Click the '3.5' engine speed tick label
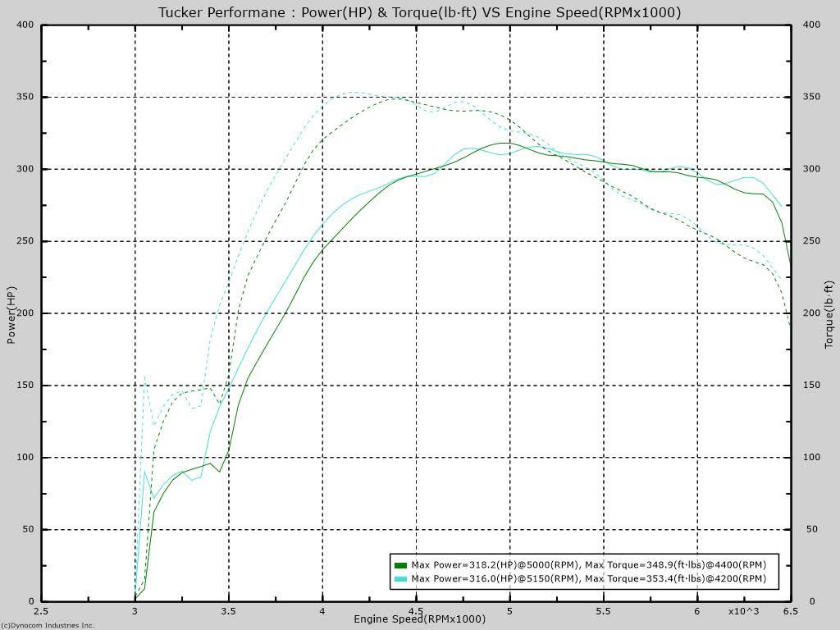The height and width of the screenshot is (630, 840). tap(229, 611)
